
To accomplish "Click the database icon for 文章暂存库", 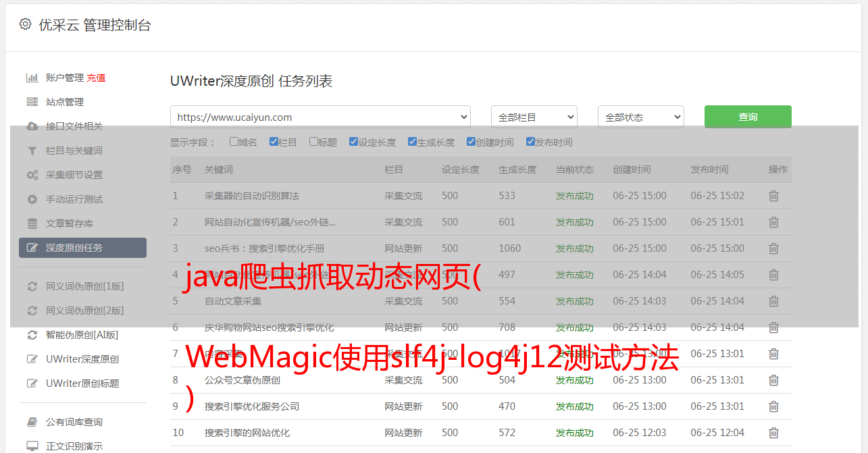I will (32, 223).
